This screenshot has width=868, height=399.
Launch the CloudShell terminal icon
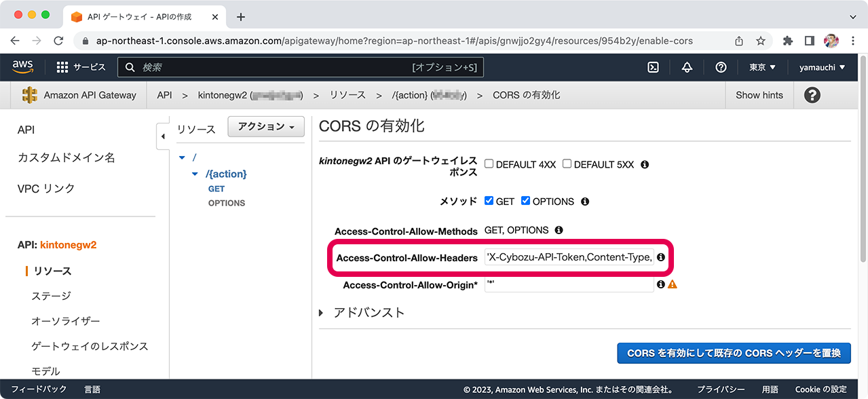coord(653,67)
